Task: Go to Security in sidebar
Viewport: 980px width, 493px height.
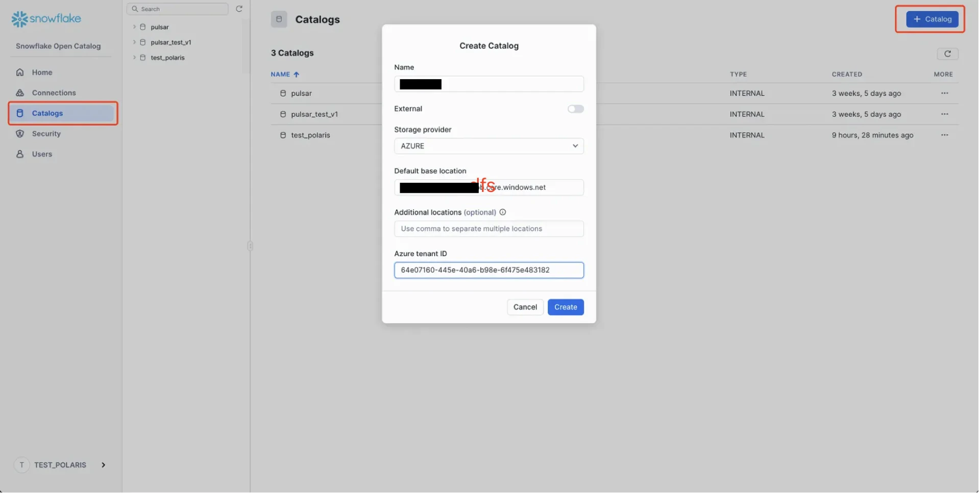Action: coord(46,134)
